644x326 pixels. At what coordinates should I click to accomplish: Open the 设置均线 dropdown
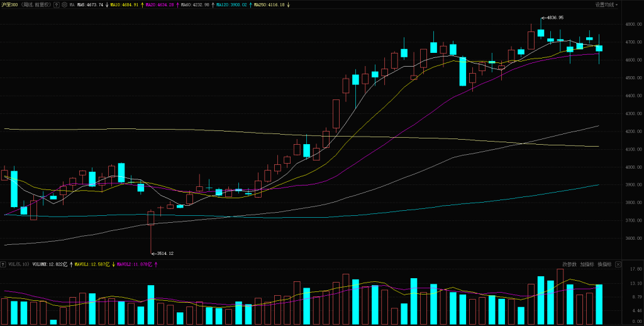pos(606,4)
